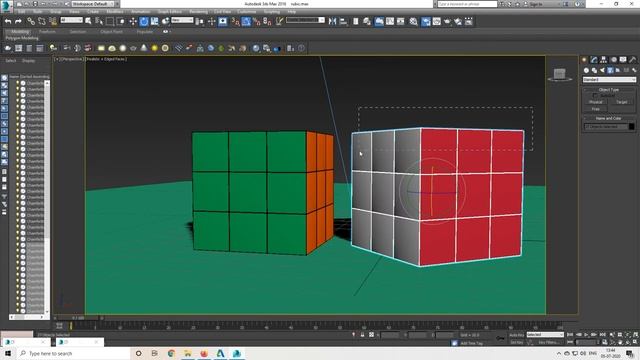The height and width of the screenshot is (360, 640).
Task: Toggle the Percent Snap button
Action: [x=257, y=21]
